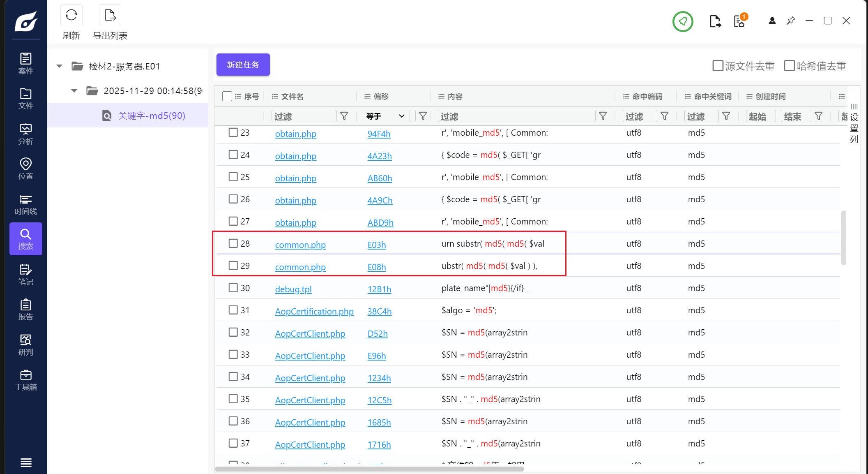This screenshot has width=868, height=474.
Task: Click the 创建时间 起始 date input
Action: pos(761,116)
